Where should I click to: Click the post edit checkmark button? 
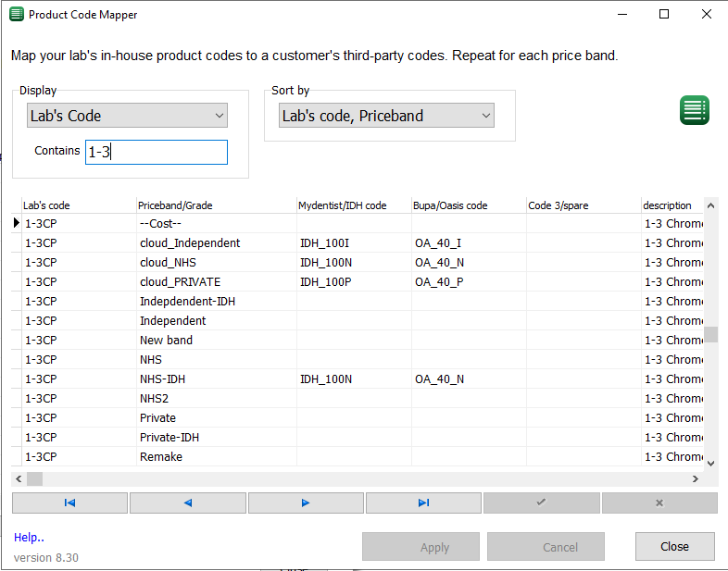541,503
